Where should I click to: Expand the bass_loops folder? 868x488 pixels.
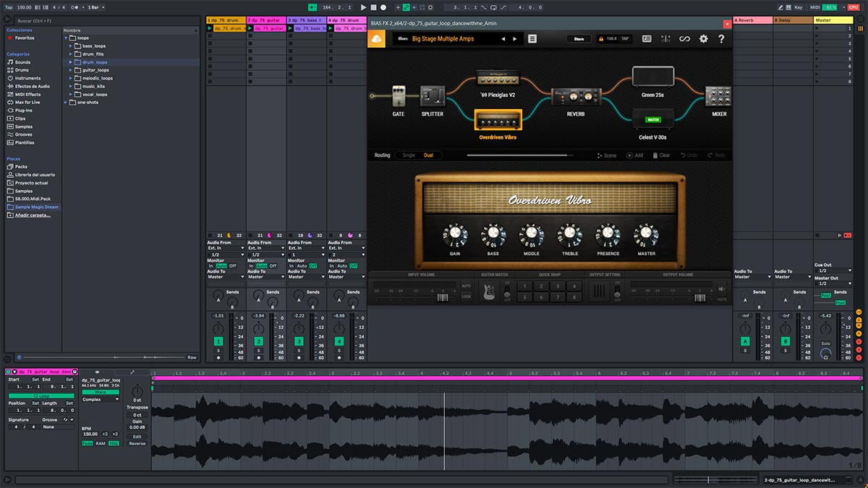click(x=72, y=46)
